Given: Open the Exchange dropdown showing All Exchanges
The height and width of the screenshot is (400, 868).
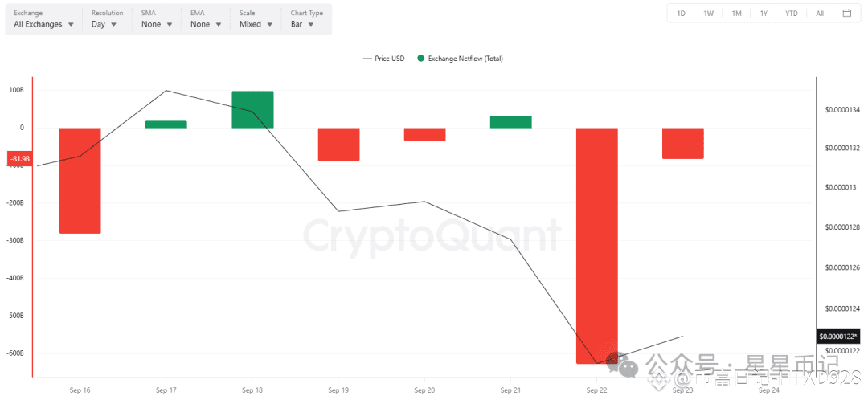Looking at the screenshot, I should (x=43, y=20).
